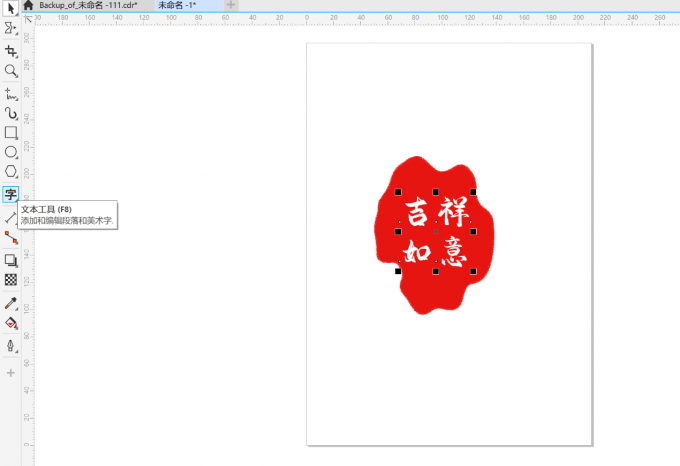Switch to the 未命名 -1 document tab

coord(177,5)
